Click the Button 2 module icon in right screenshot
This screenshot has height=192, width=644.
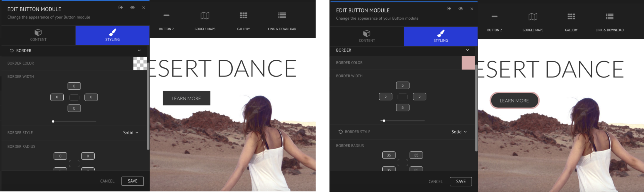[494, 17]
